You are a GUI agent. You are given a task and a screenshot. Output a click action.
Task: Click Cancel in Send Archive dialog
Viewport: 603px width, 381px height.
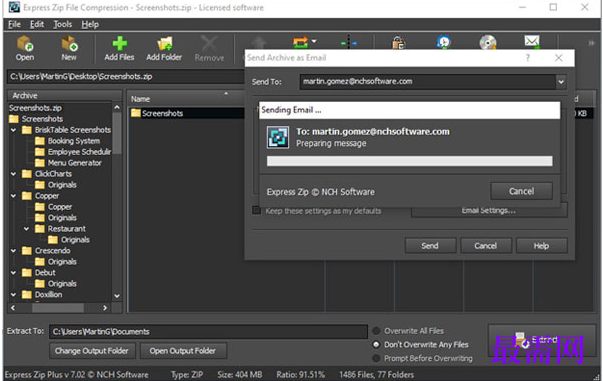[x=485, y=246]
